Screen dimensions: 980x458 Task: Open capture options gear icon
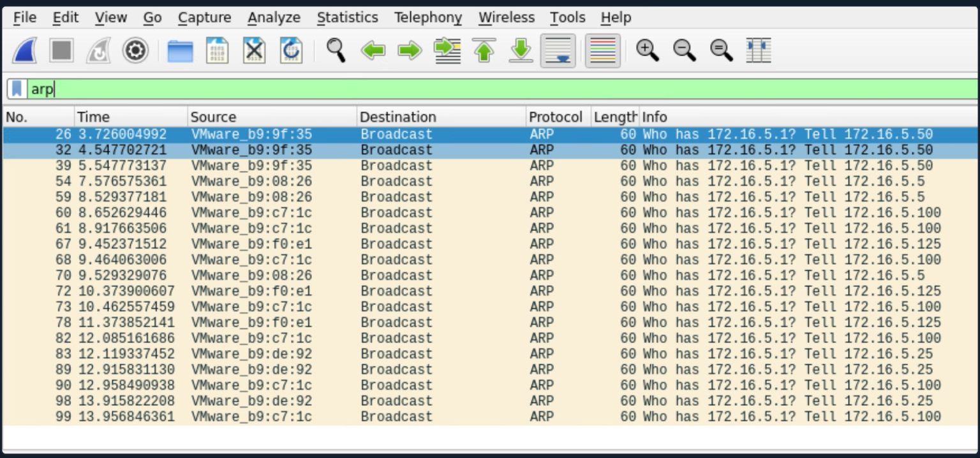[135, 50]
